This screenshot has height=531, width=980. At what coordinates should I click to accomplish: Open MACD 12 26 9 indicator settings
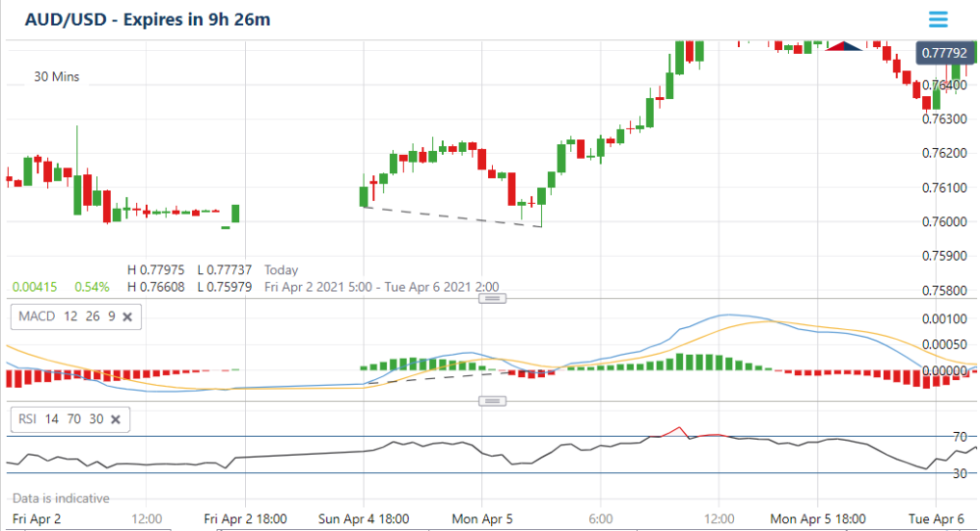click(67, 316)
